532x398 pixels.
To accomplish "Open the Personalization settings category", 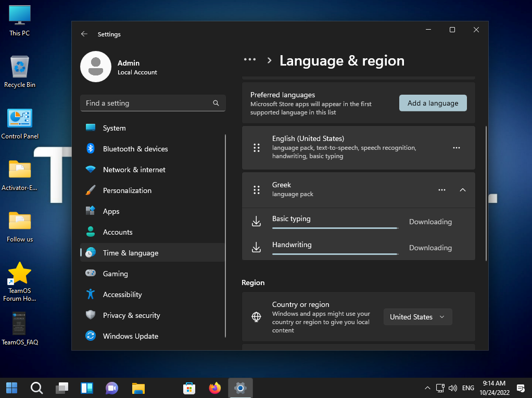I will click(127, 190).
